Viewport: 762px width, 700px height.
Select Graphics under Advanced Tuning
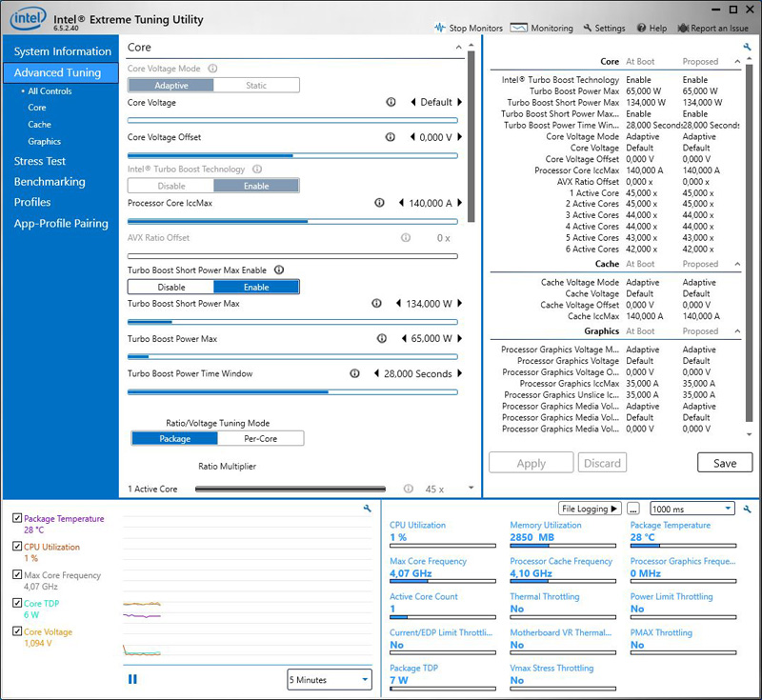point(44,141)
